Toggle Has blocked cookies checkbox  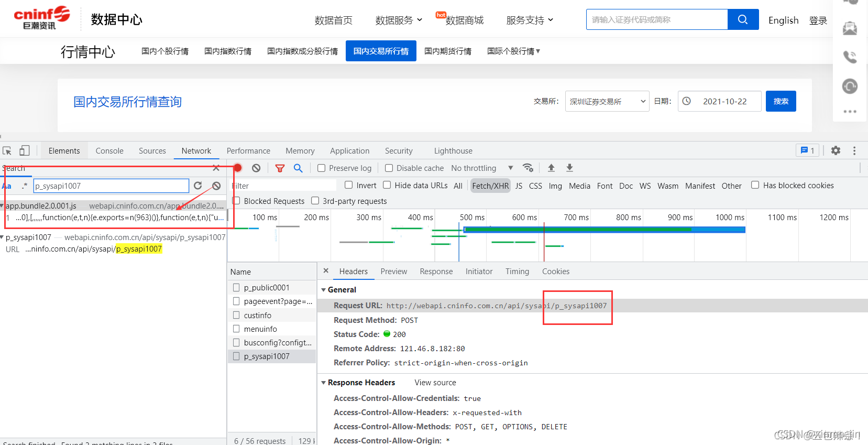click(x=755, y=185)
